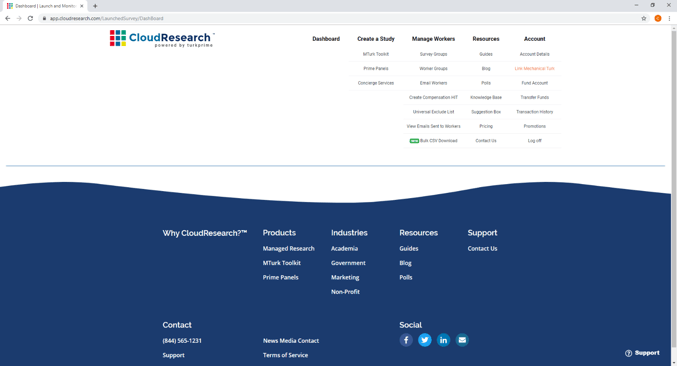Screen dimensions: 677x366
Task: Expand the Manage Workers menu
Action: [x=433, y=39]
